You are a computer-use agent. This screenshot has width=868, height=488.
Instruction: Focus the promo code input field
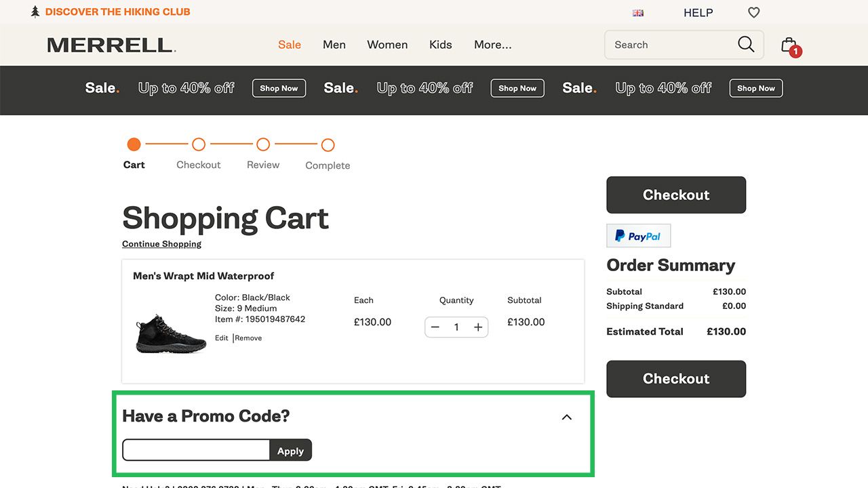[x=196, y=451]
